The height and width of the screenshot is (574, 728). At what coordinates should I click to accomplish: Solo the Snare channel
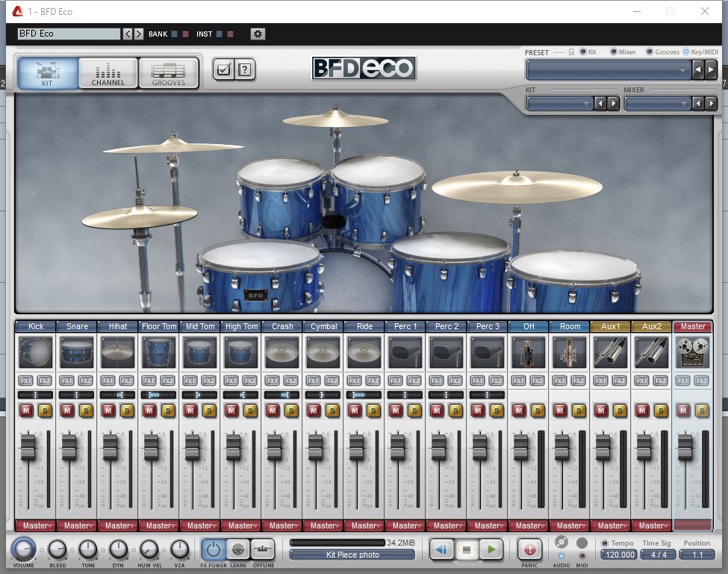[86, 411]
